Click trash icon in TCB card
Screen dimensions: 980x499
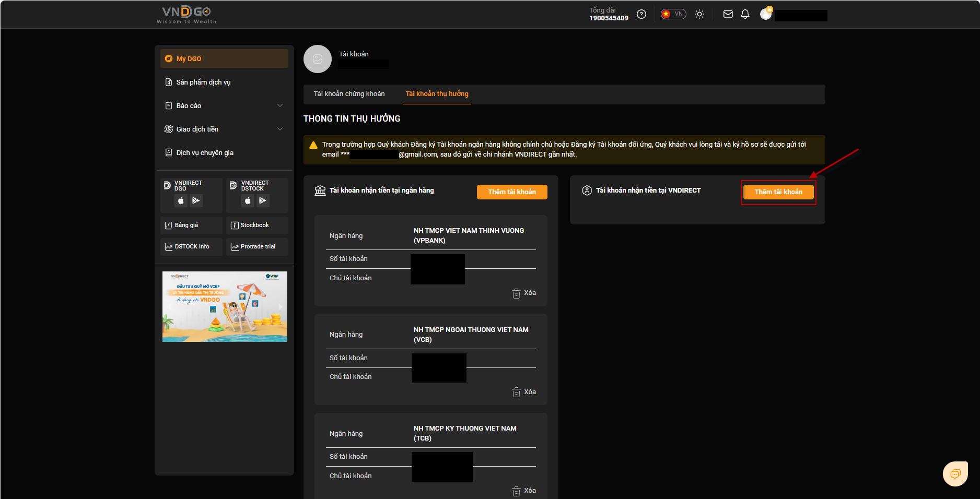(516, 491)
